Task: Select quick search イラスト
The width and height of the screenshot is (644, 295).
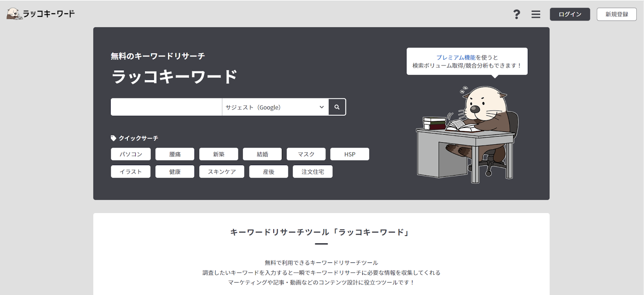Action: pos(131,172)
